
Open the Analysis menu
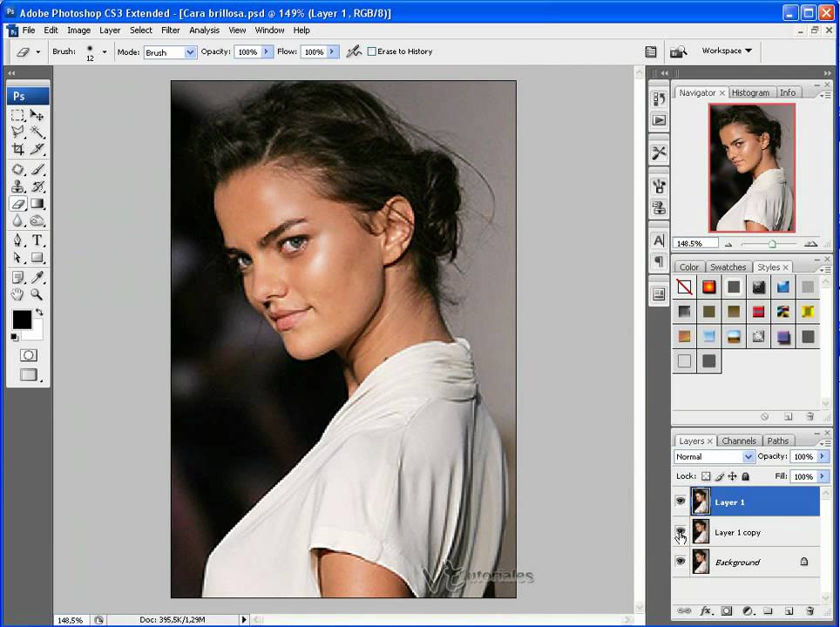[204, 30]
